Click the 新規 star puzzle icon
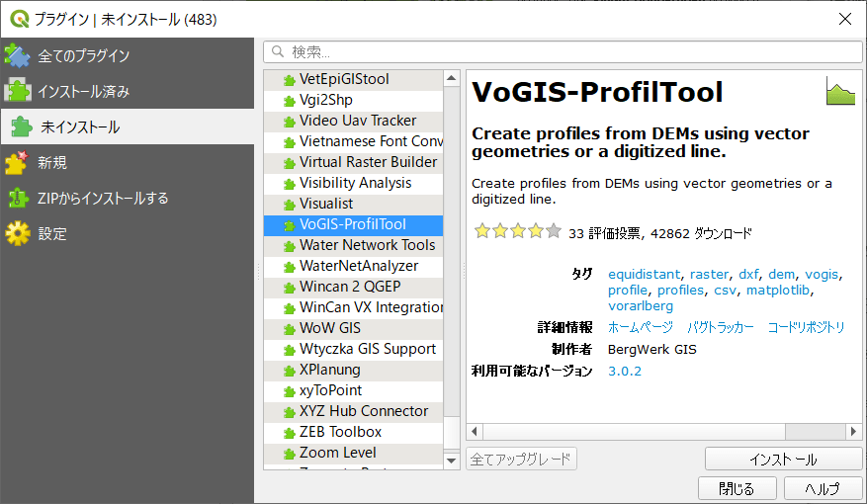 pyautogui.click(x=17, y=162)
